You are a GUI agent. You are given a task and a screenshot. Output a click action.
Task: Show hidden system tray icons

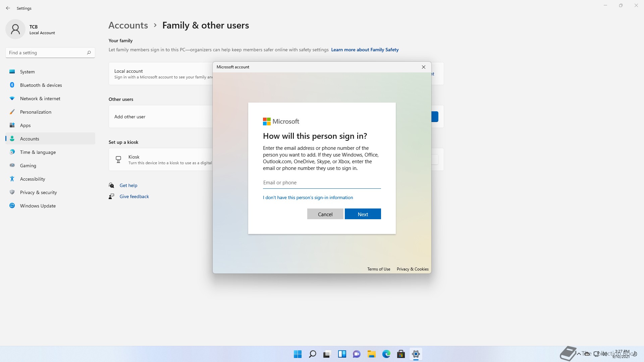click(x=579, y=354)
